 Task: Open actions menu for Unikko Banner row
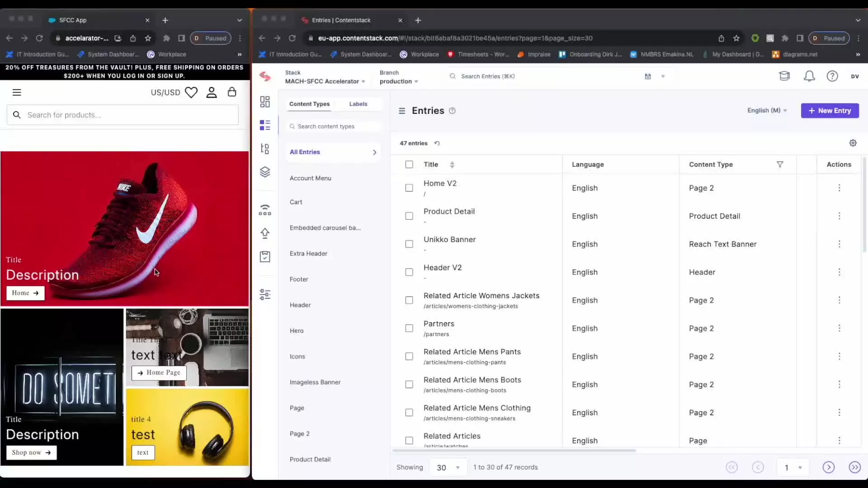(x=840, y=244)
